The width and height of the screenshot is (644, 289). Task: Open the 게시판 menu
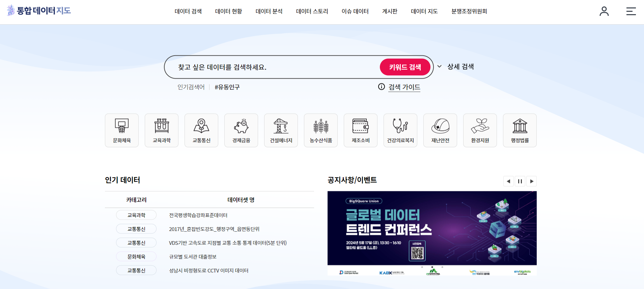click(390, 11)
